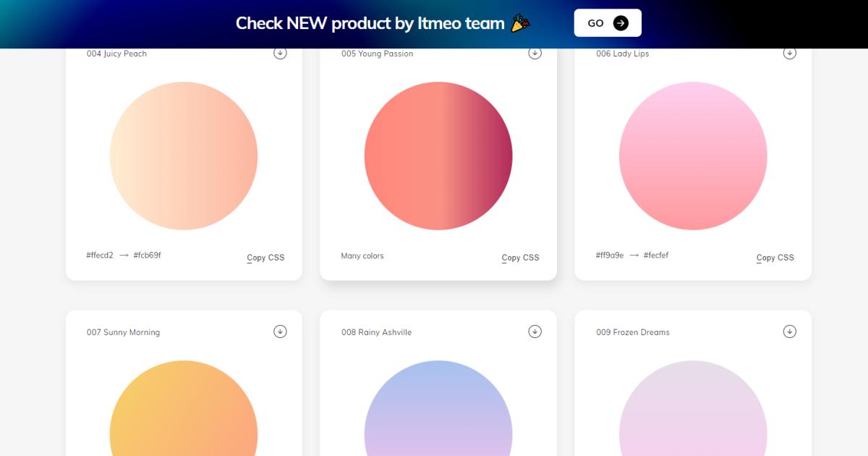Viewport: 868px width, 456px height.
Task: Click the Juicy Peach gradient circle
Action: point(184,156)
